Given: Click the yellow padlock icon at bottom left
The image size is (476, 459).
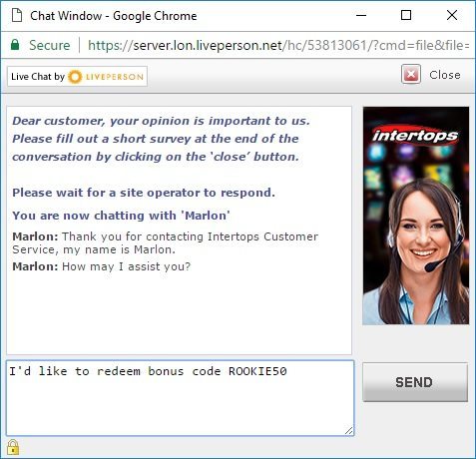Looking at the screenshot, I should (13, 447).
